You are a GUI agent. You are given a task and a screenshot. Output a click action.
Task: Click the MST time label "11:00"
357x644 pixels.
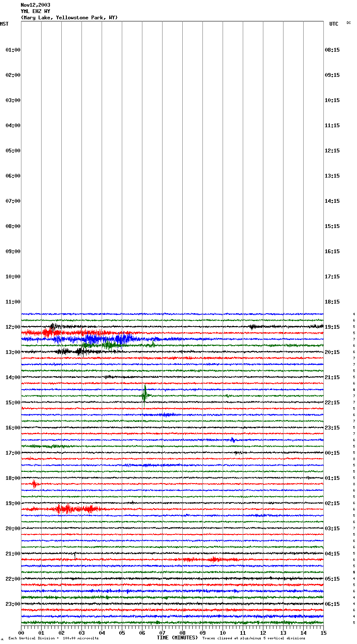[13, 302]
